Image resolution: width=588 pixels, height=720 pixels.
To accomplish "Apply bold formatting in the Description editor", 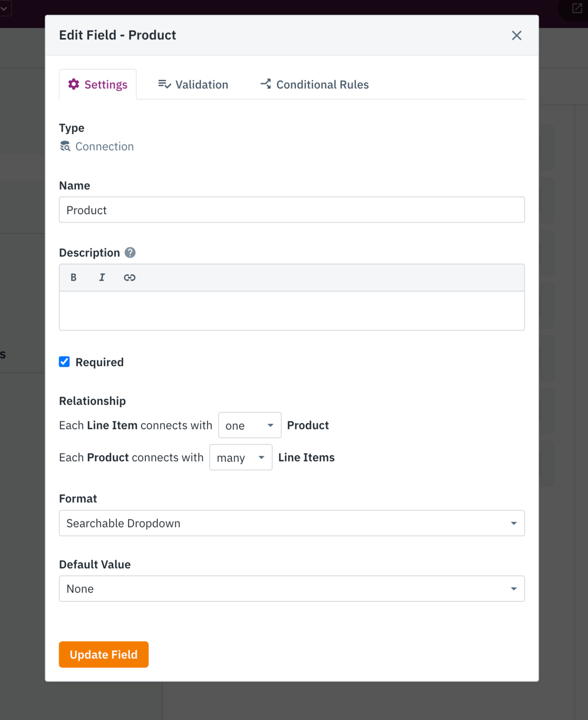I will [73, 277].
